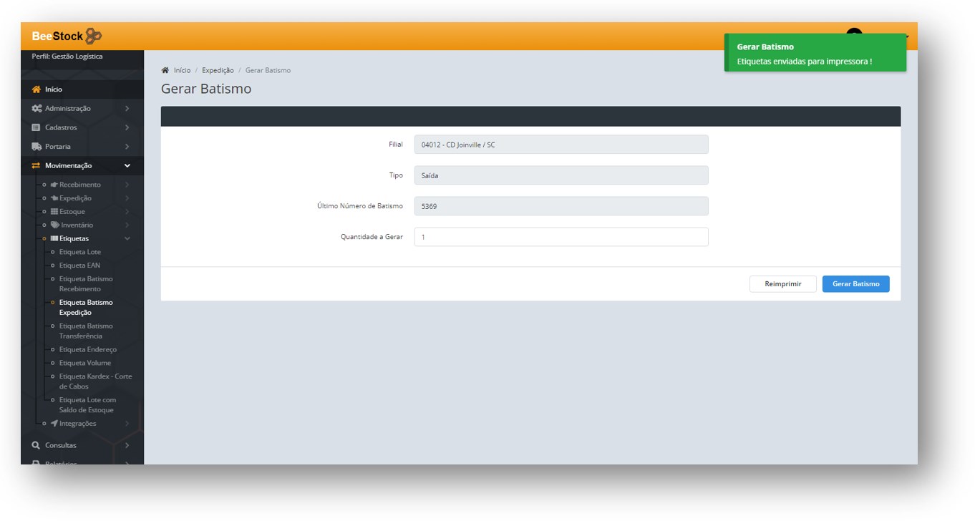Select Etiqueta Endereço in sidebar

coord(87,350)
